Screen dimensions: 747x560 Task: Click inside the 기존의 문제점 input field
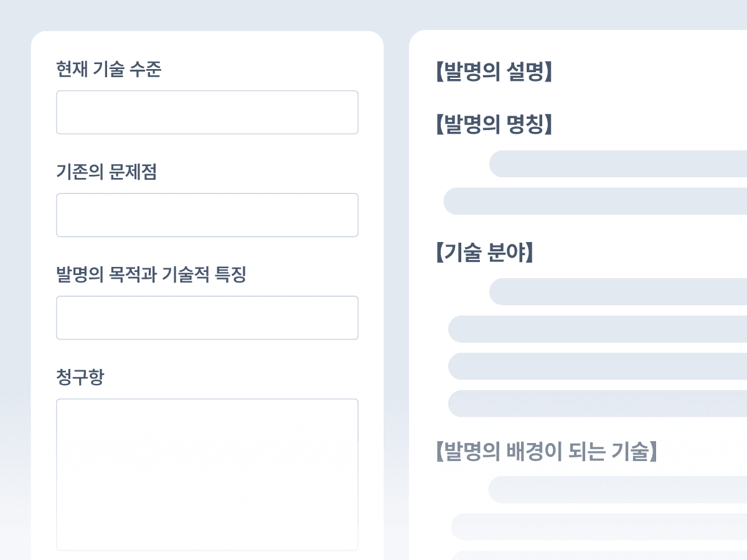coord(207,215)
